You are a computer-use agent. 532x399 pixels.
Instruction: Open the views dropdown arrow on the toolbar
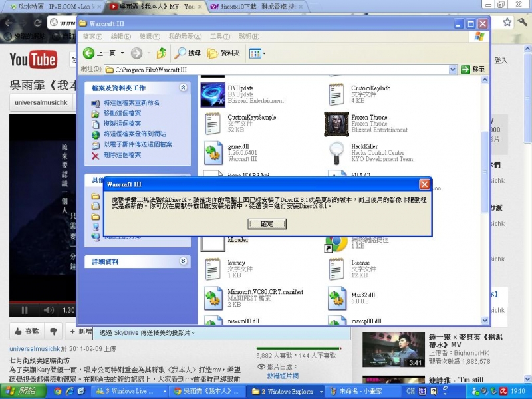click(x=263, y=53)
